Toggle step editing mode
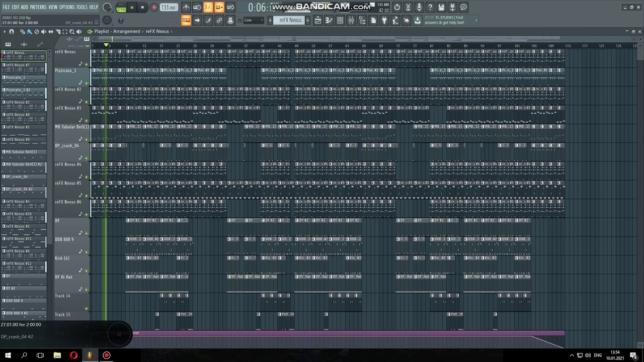 [208, 20]
